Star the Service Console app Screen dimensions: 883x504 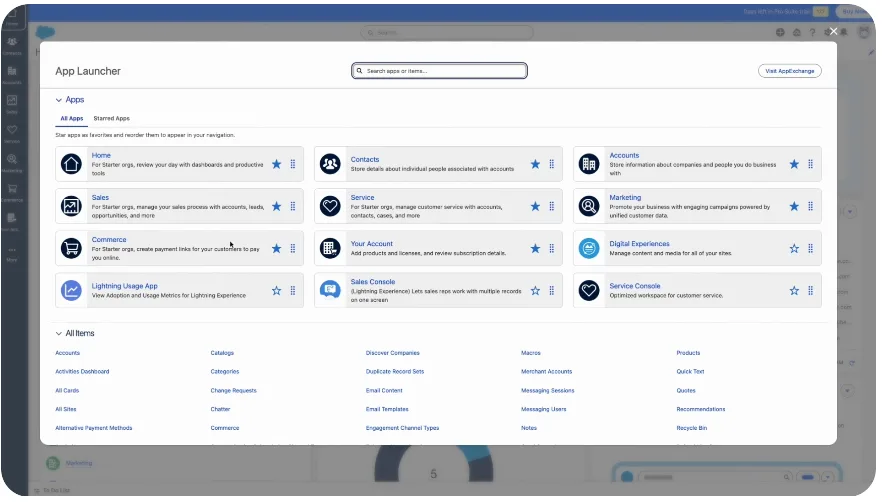(794, 290)
